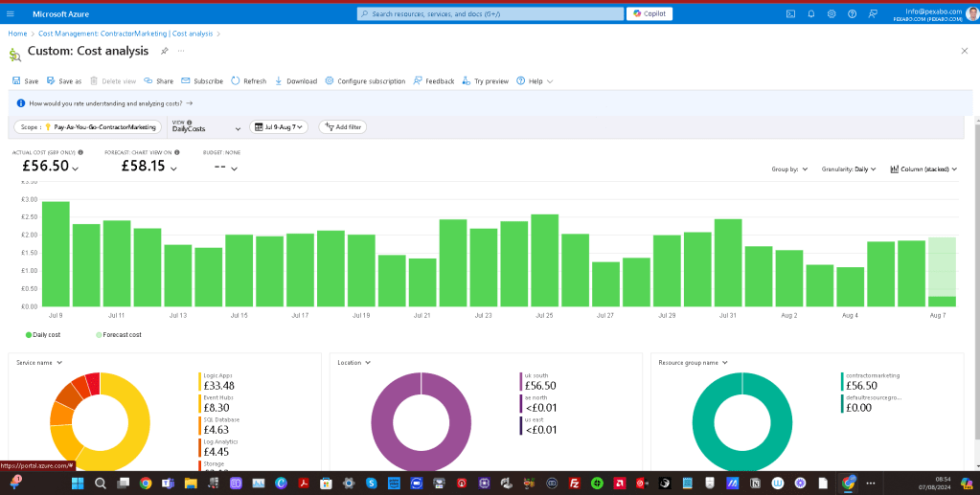Click the info icon next to Actual cost
Image resolution: width=980 pixels, height=495 pixels.
(x=80, y=152)
